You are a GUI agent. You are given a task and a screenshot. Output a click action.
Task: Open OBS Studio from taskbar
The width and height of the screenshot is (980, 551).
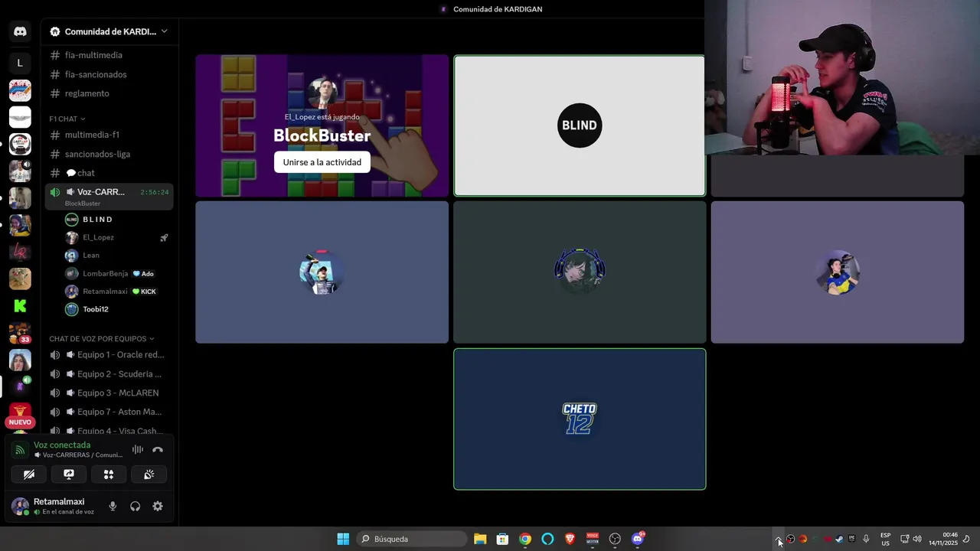tap(615, 539)
